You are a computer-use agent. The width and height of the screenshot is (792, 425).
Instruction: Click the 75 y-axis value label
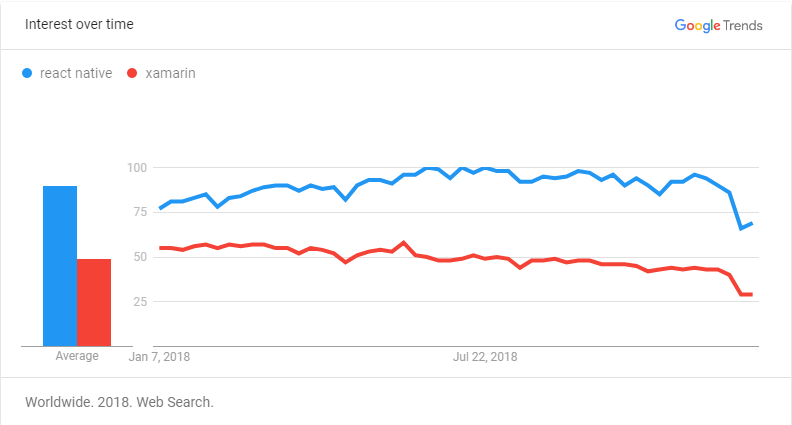pyautogui.click(x=140, y=212)
